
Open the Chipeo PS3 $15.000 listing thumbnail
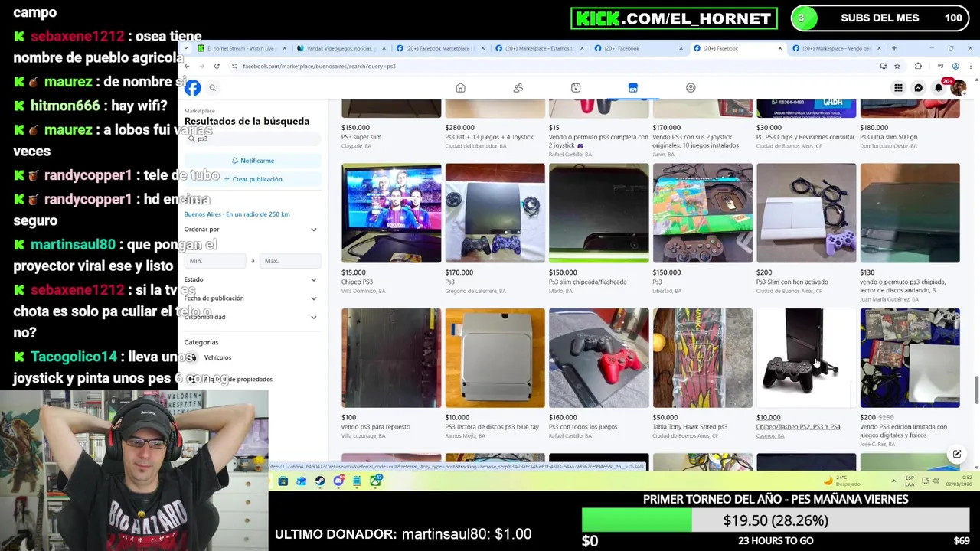tap(391, 213)
